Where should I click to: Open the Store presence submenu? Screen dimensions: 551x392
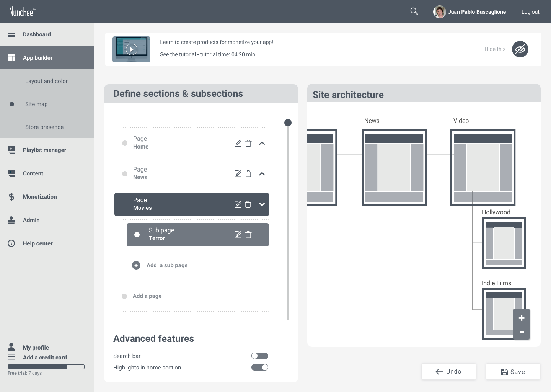(x=47, y=127)
